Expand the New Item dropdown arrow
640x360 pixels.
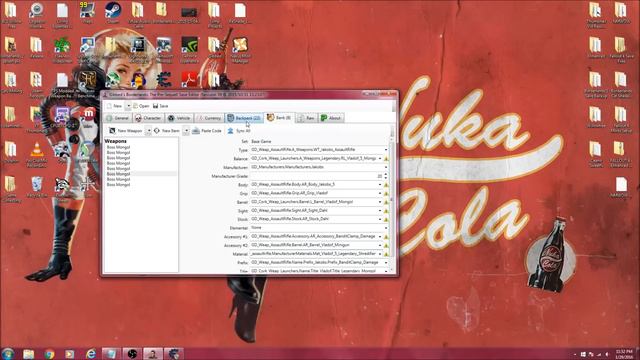186,131
